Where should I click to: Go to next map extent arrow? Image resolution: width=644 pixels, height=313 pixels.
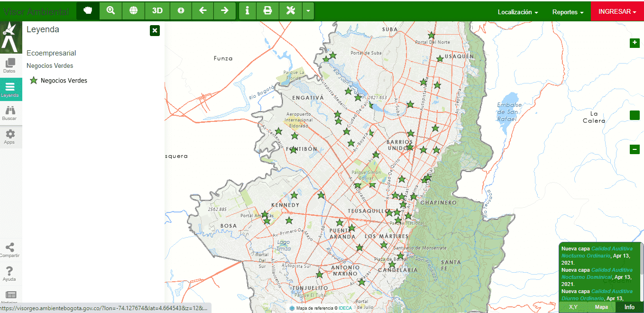(225, 11)
